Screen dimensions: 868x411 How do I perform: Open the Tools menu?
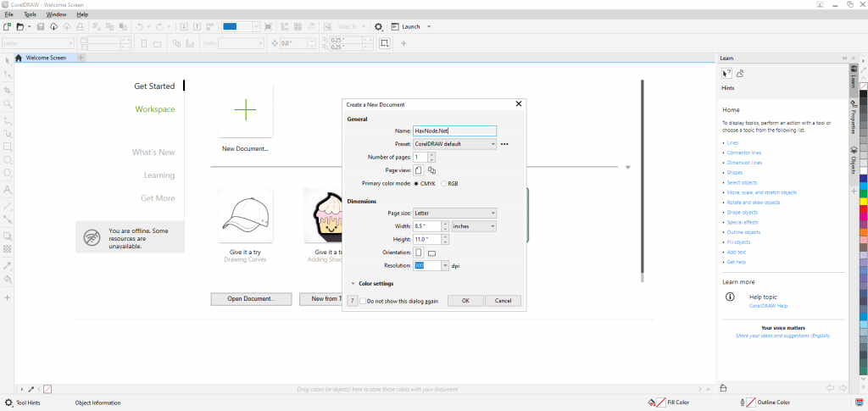point(31,14)
